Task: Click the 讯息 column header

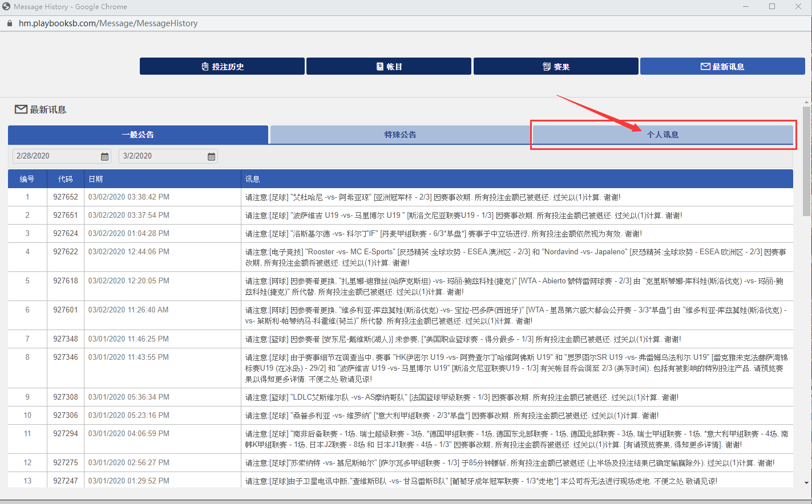Action: (x=252, y=179)
